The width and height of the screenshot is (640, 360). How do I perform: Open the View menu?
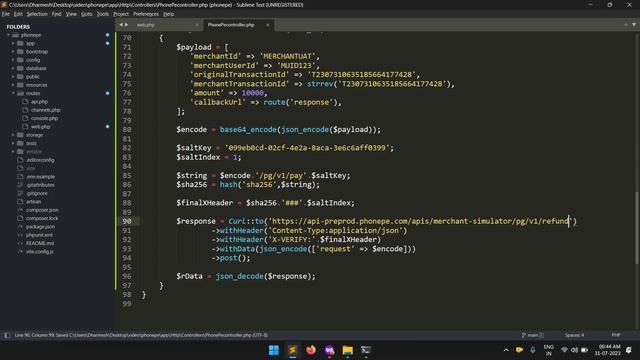click(71, 14)
